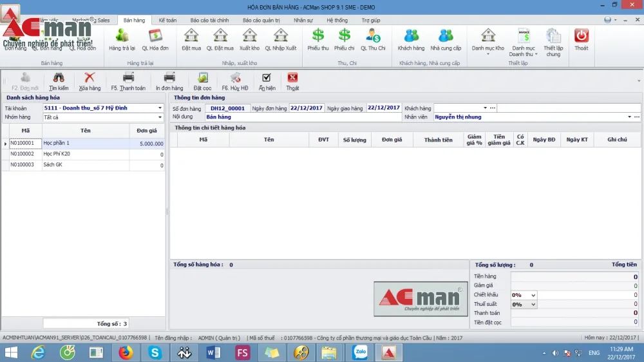This screenshot has height=362, width=644.
Task: Create a Phiếu chi voucher
Action: pyautogui.click(x=344, y=40)
